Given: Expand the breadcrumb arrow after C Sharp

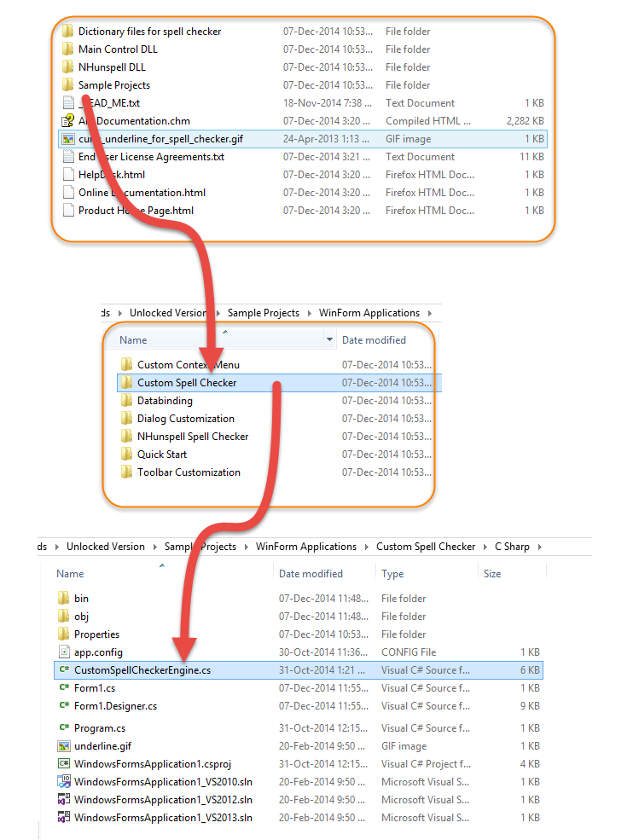Looking at the screenshot, I should click(x=539, y=547).
